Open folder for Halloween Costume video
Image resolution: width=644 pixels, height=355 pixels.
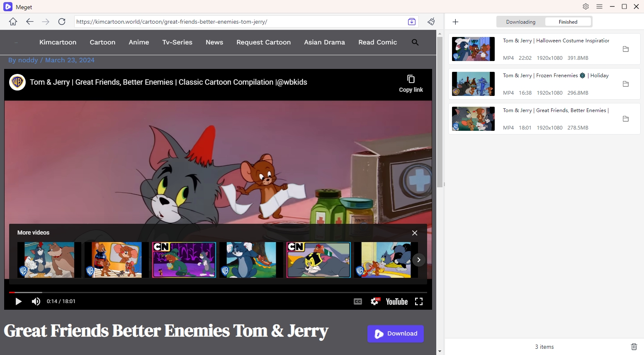pyautogui.click(x=626, y=49)
